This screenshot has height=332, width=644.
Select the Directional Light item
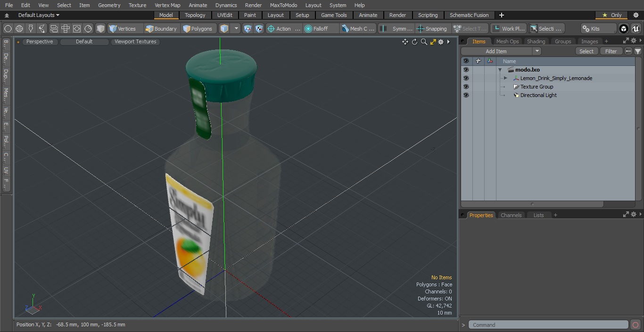pos(538,95)
